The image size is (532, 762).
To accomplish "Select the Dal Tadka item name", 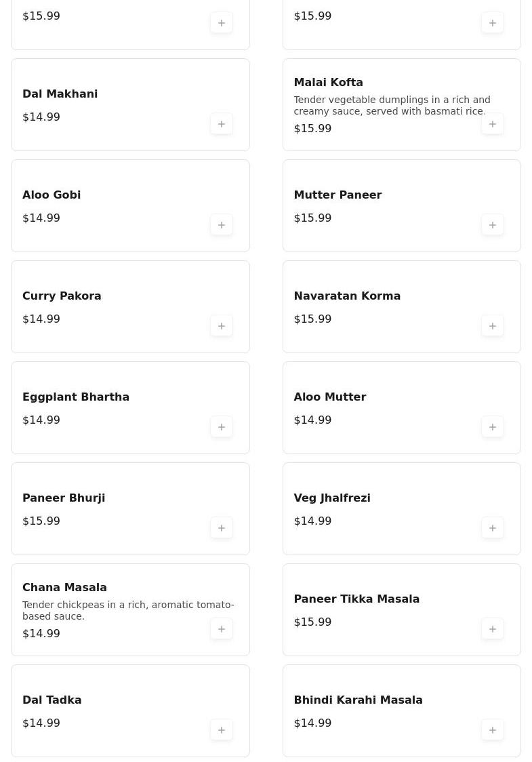I will point(52,700).
